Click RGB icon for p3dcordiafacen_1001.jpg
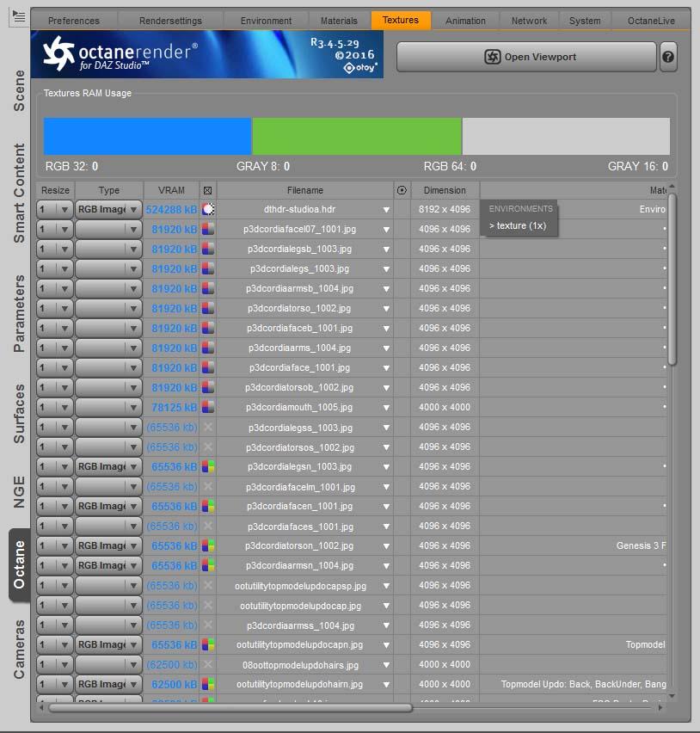Screen dimensions: 700x733 pos(208,506)
